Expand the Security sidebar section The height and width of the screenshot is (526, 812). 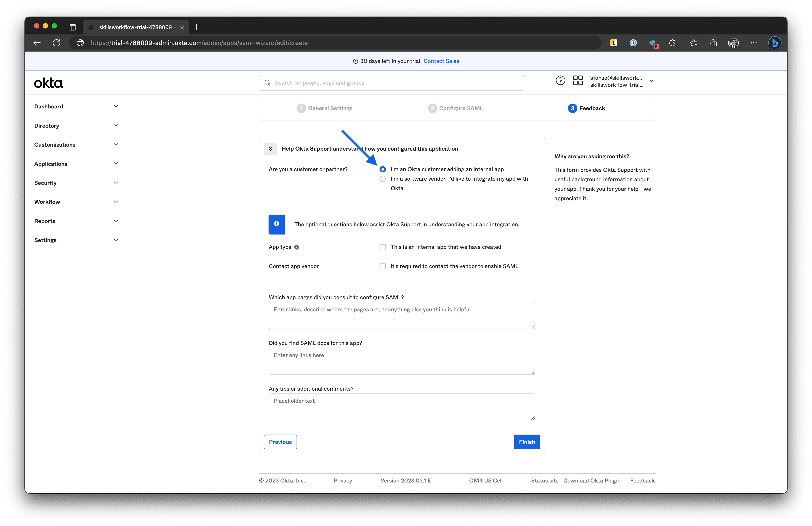pos(76,183)
